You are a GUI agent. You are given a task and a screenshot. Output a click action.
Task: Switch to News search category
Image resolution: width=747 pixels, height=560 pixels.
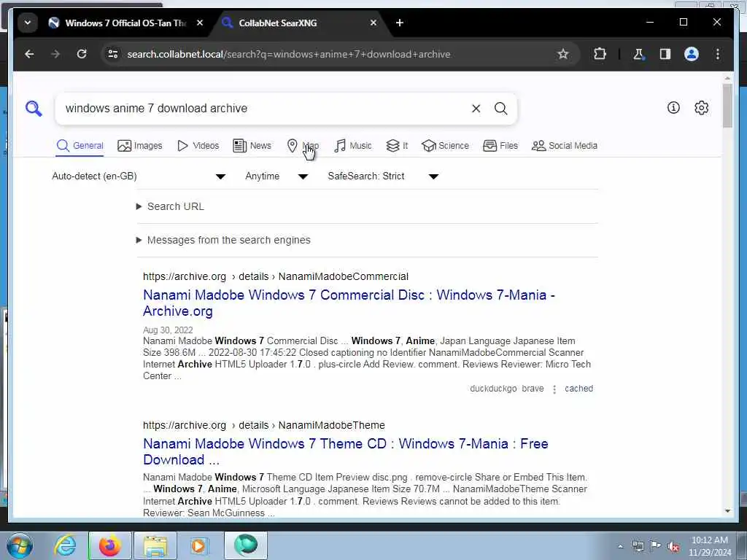pos(252,146)
